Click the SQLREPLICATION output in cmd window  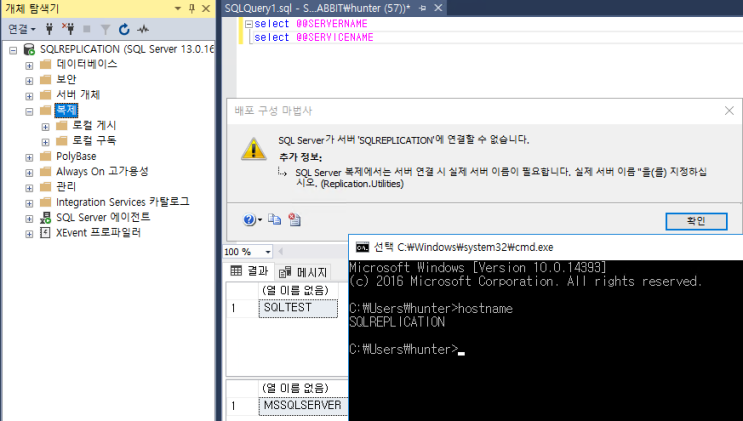[x=397, y=322]
